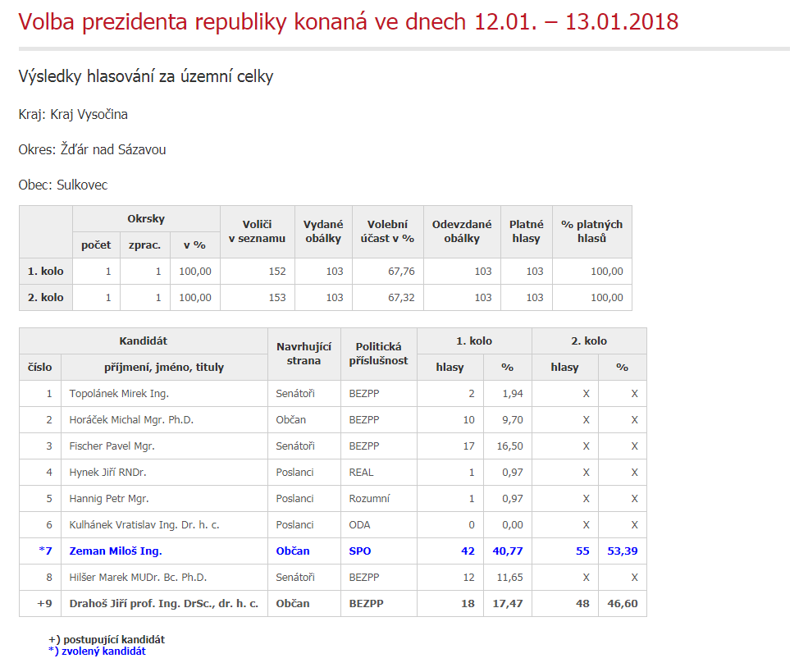Click the 'číslo' subheader
Screen dimensions: 808x672
(x=39, y=367)
